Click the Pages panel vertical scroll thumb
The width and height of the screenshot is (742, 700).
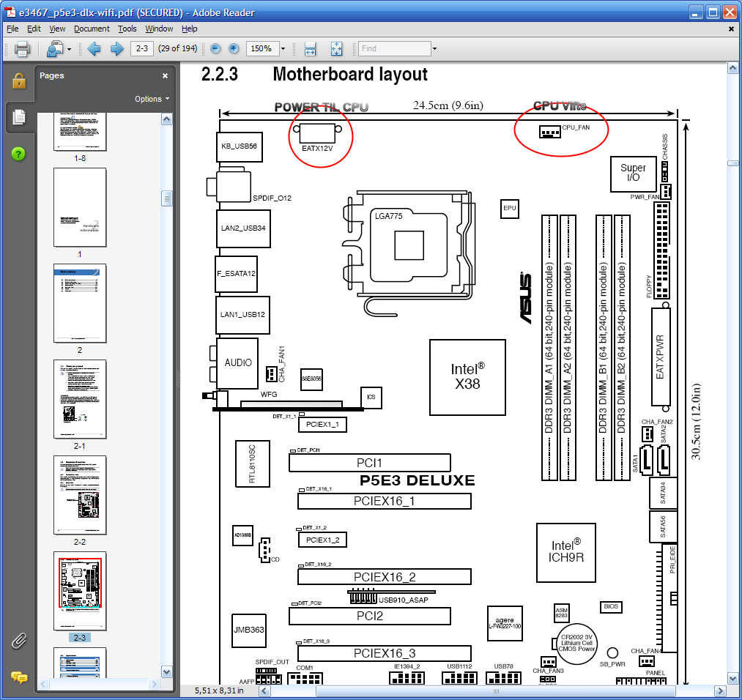pyautogui.click(x=166, y=198)
